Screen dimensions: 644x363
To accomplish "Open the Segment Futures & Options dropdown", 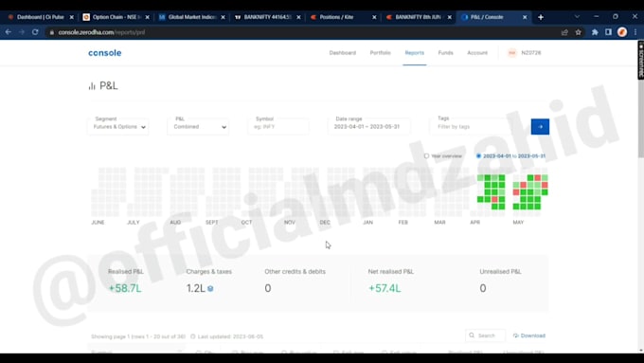I will [118, 126].
